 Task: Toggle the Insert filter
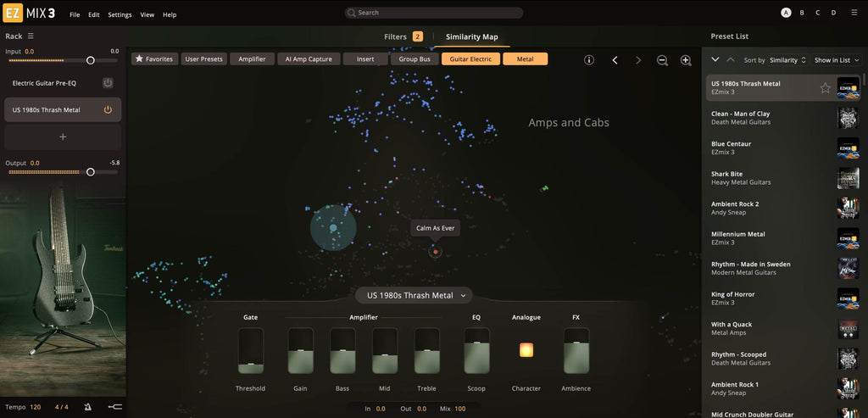coord(365,59)
